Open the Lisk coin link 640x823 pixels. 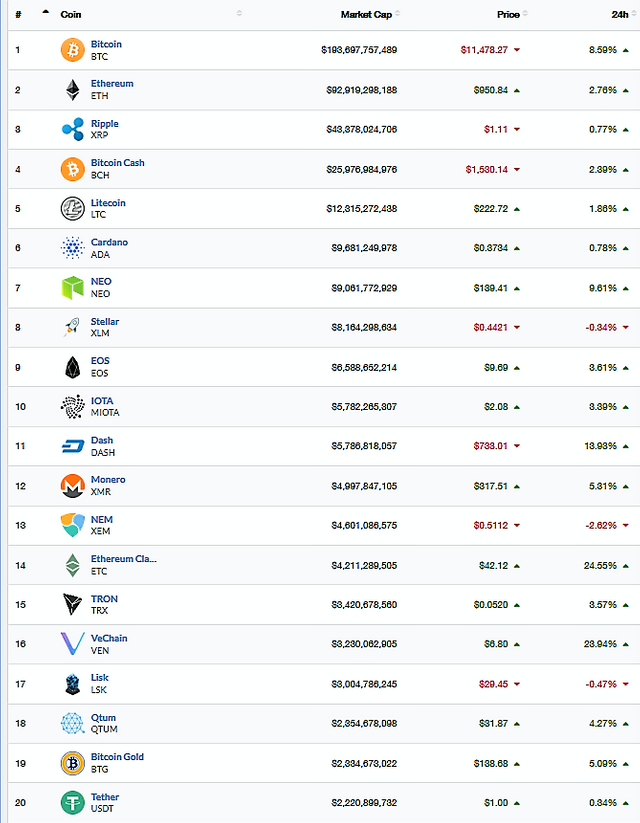(100, 678)
